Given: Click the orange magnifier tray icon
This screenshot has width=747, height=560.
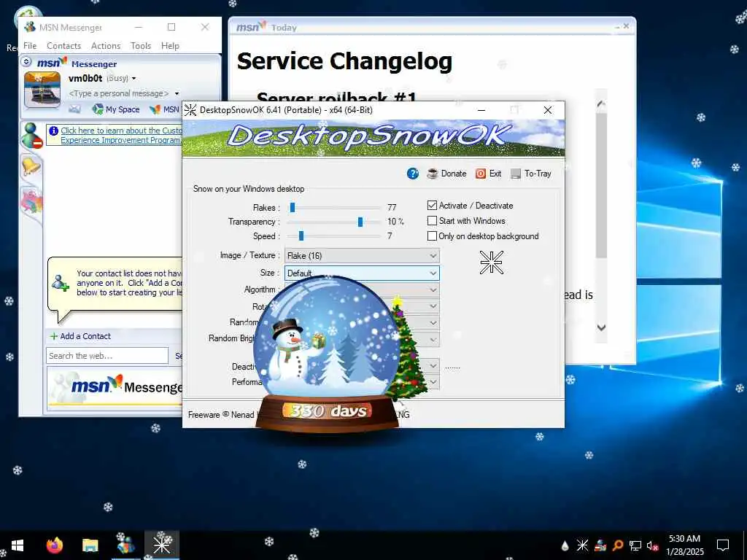Looking at the screenshot, I should 618,545.
